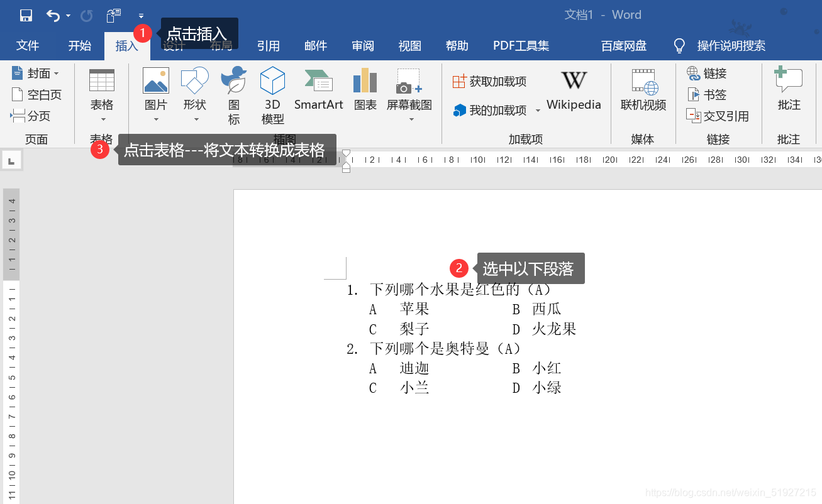The width and height of the screenshot is (822, 504).
Task: Click the horizontal ruler at mark 20
Action: tap(609, 160)
